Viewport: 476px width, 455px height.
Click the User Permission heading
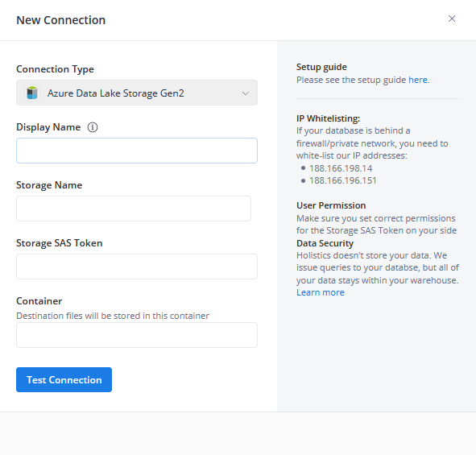(331, 205)
